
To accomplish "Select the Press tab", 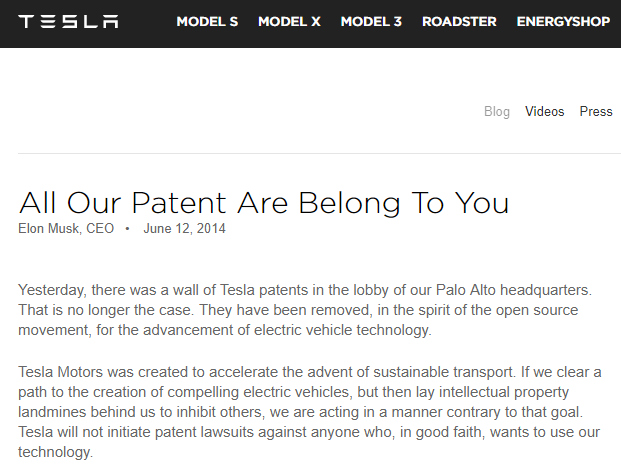I will 596,111.
